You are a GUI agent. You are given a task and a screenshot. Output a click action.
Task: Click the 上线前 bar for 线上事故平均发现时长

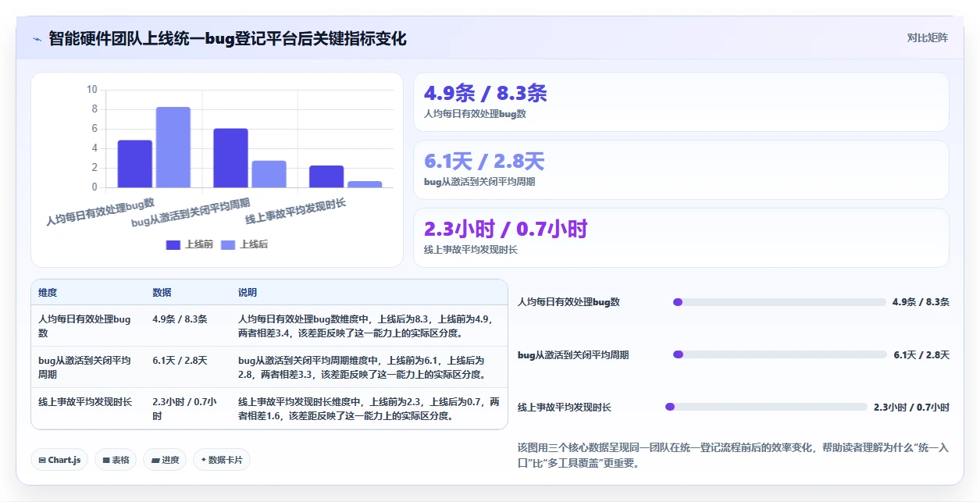click(x=326, y=176)
